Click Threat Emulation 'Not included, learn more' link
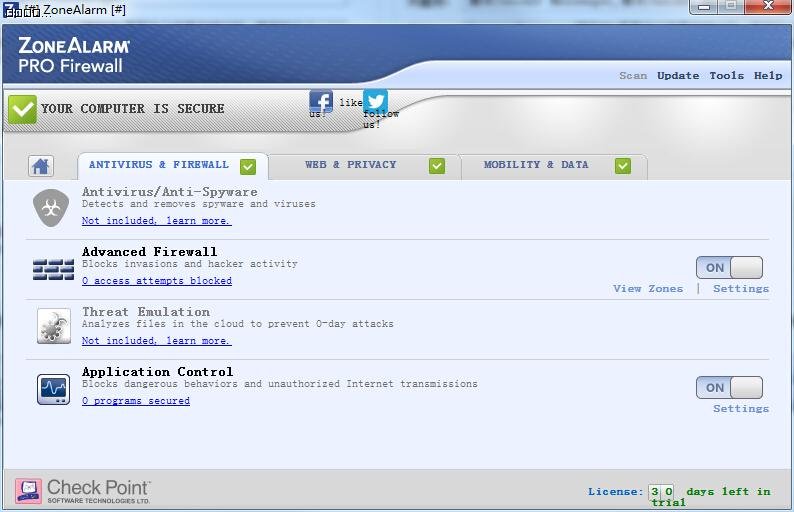 coord(156,341)
